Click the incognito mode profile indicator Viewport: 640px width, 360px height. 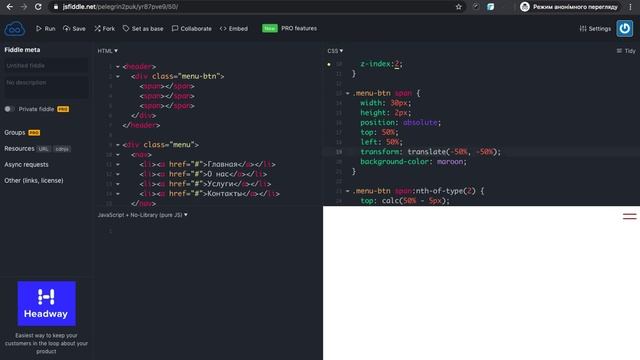pos(569,7)
